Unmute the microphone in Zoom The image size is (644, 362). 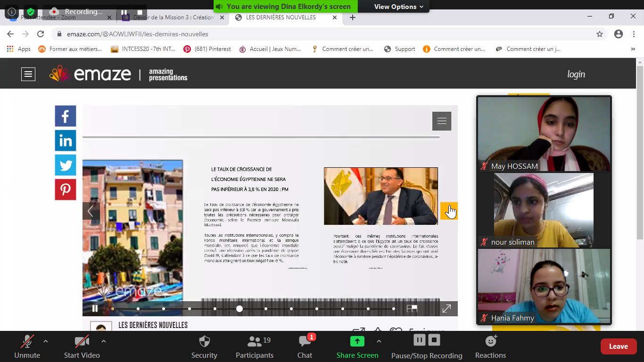click(27, 346)
